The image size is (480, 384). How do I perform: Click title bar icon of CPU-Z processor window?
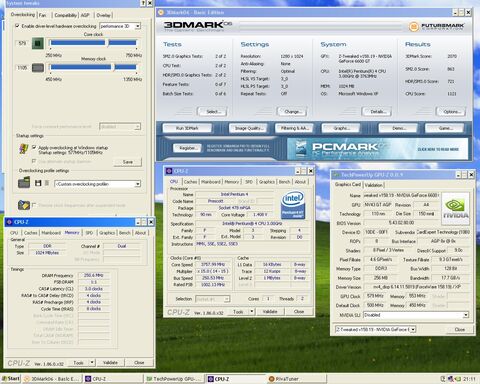click(x=169, y=171)
